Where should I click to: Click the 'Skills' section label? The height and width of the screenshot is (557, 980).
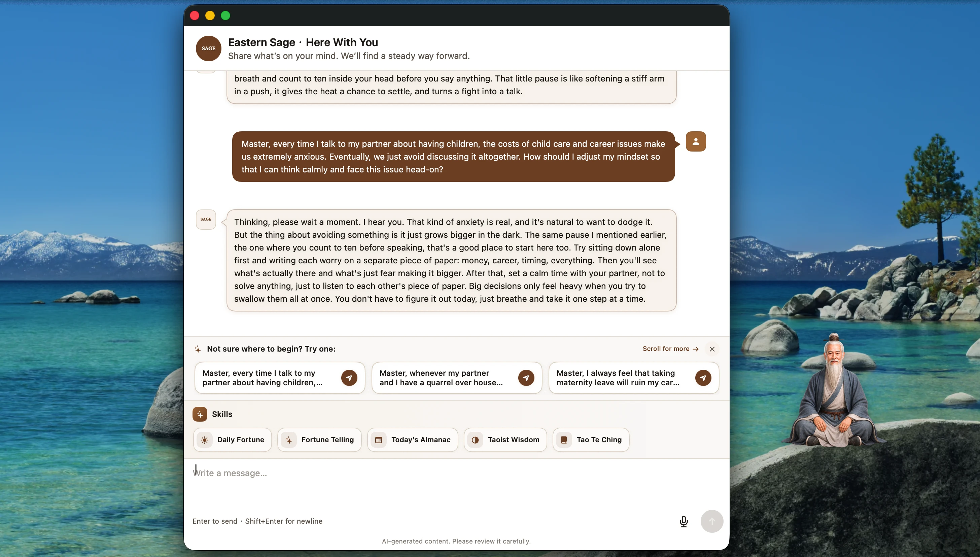[222, 414]
